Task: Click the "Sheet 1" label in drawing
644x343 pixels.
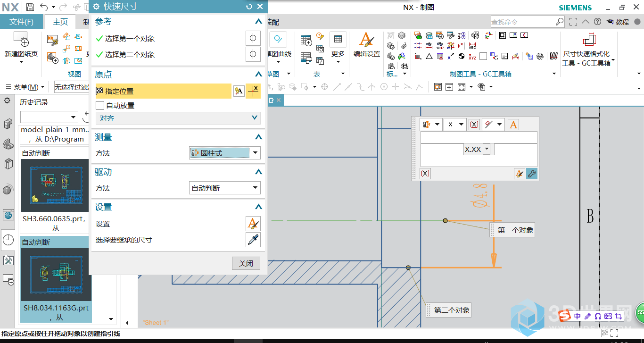Action: point(156,322)
